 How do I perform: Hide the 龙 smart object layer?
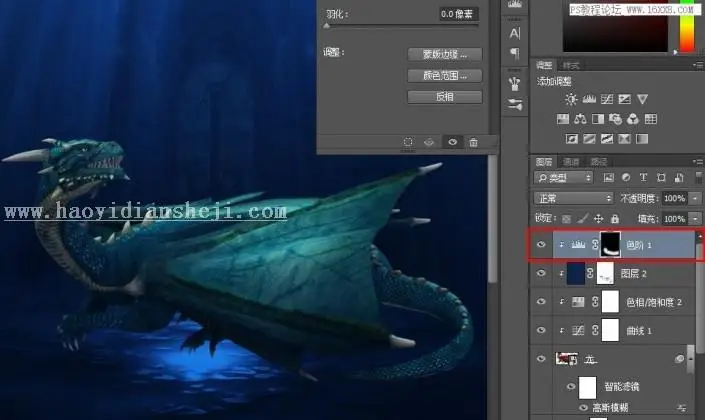point(541,359)
